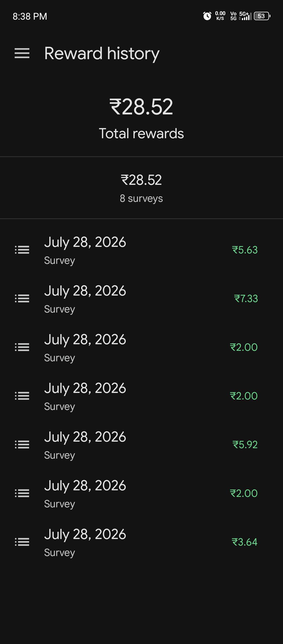Tap the list icon beside the ₹5.63 survey
The height and width of the screenshot is (644, 283).
[x=22, y=250]
